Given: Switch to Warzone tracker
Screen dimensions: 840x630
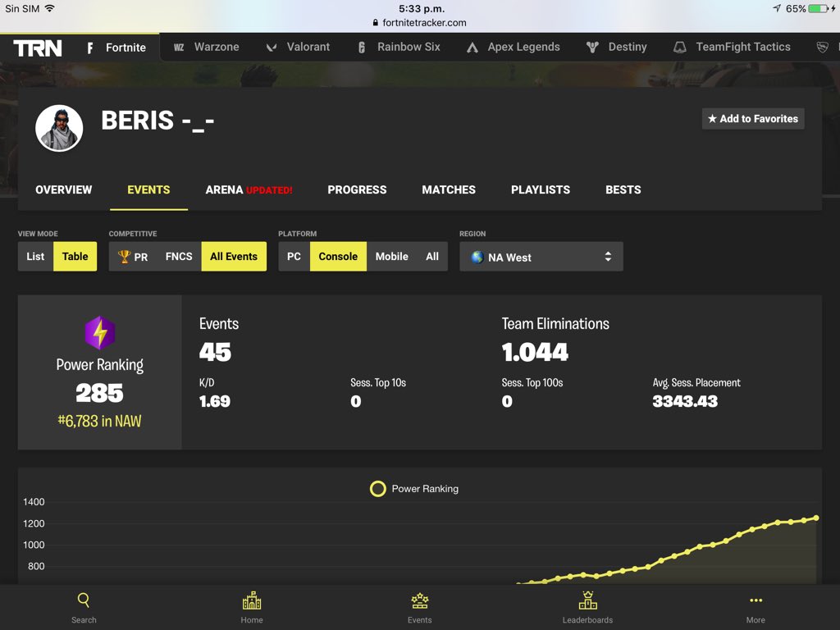Looking at the screenshot, I should [x=206, y=47].
